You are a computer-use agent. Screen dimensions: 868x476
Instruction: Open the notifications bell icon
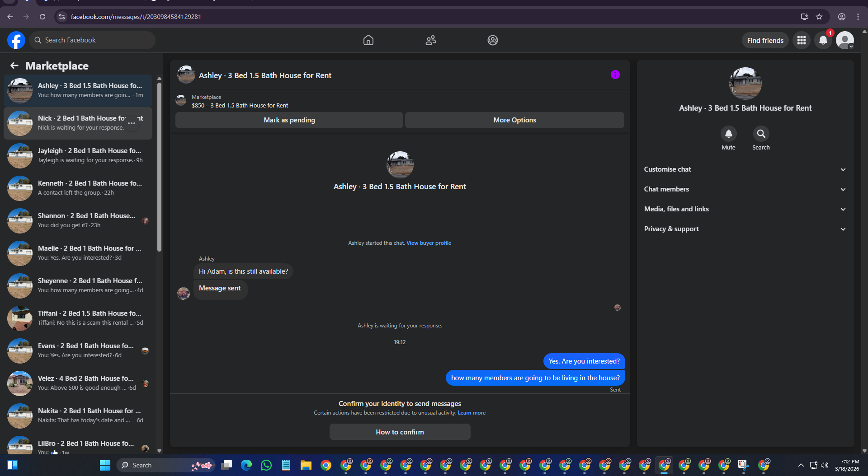[823, 40]
